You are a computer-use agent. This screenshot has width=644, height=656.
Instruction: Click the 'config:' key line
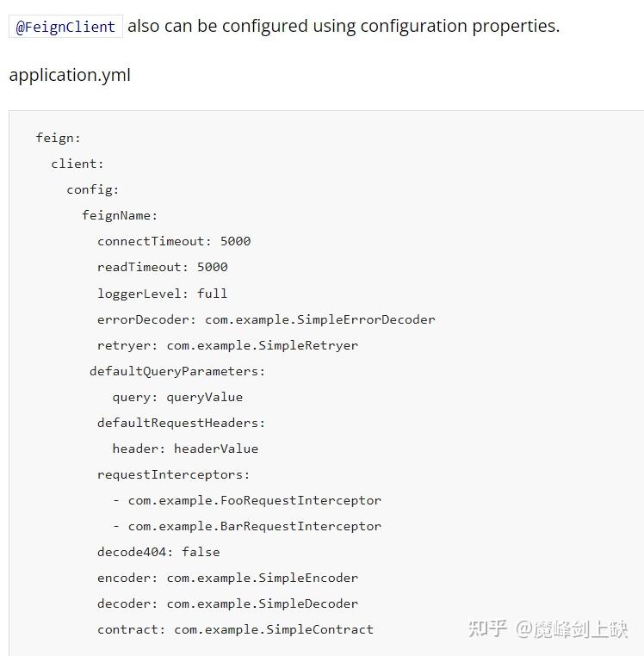92,189
